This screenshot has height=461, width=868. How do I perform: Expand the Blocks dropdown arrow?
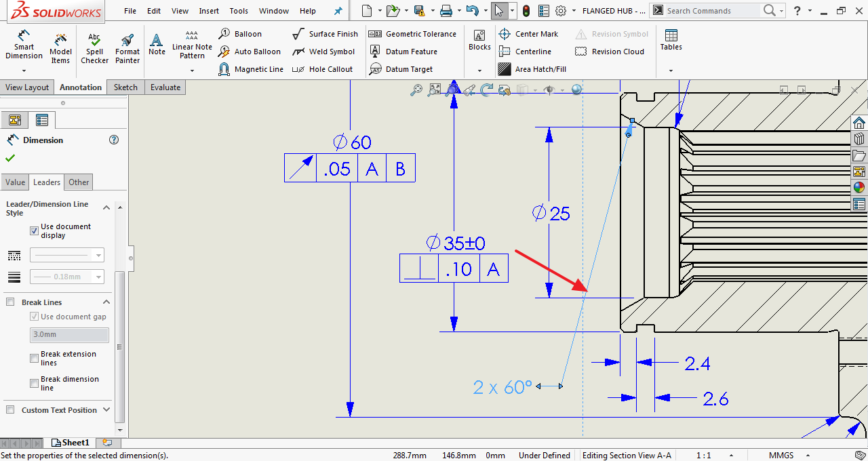tap(479, 71)
